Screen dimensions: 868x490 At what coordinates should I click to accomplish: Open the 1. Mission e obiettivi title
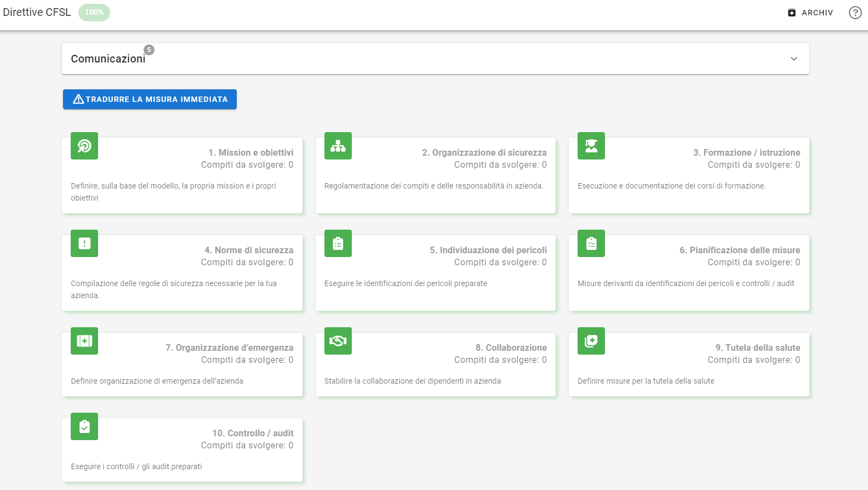(x=251, y=152)
